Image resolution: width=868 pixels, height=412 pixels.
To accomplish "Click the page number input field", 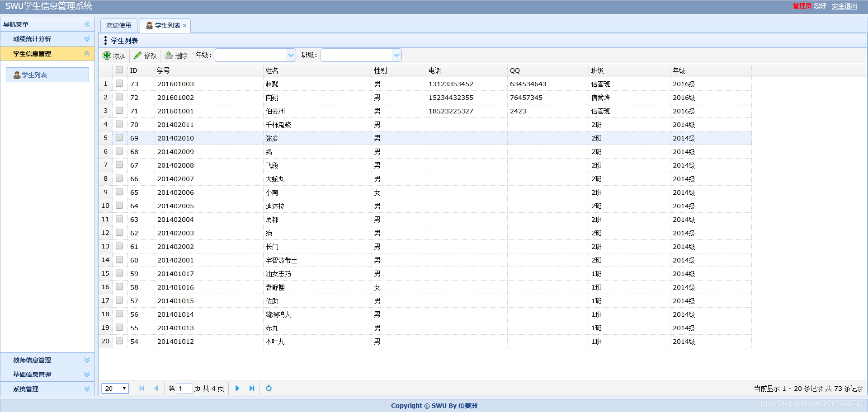I will click(x=184, y=389).
